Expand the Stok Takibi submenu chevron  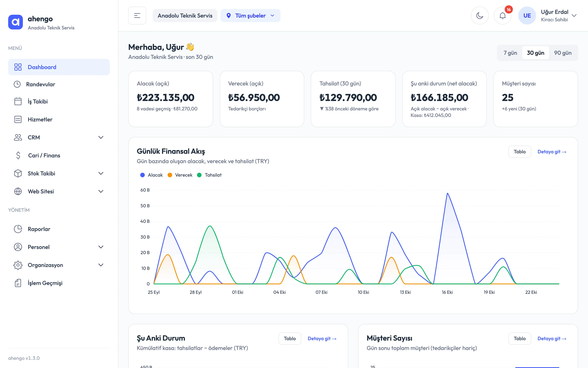click(101, 173)
